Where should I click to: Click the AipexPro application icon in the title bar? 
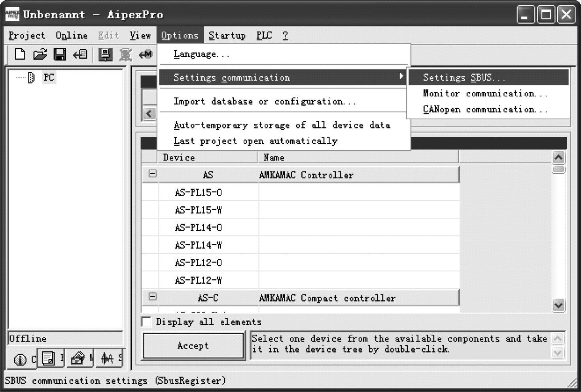12,15
